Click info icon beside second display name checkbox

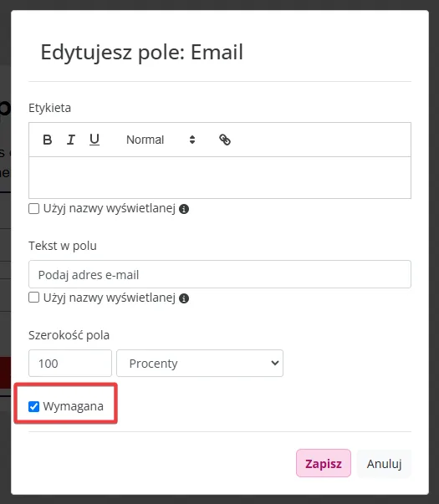point(184,298)
